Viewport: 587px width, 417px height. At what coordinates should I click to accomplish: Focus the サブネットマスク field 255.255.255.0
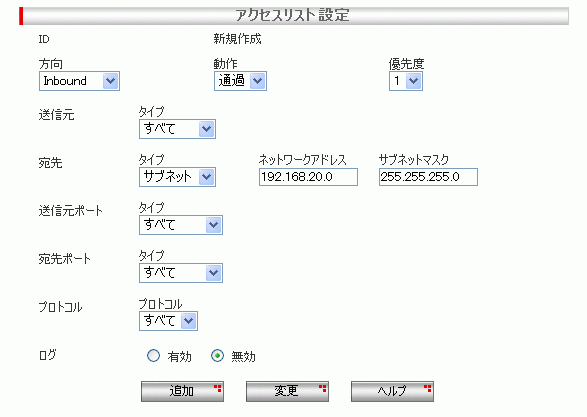[x=428, y=177]
